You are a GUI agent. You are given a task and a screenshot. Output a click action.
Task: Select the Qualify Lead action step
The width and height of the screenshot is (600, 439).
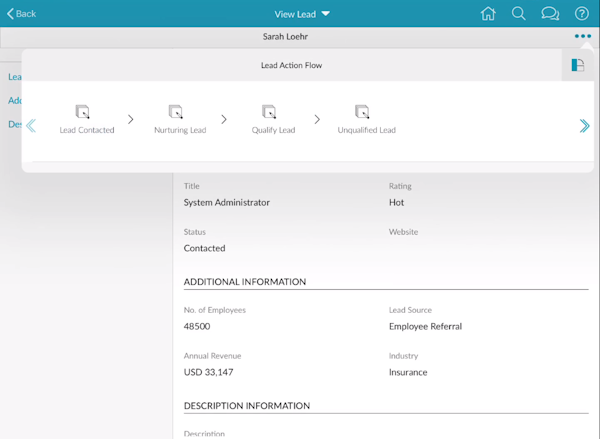point(272,119)
